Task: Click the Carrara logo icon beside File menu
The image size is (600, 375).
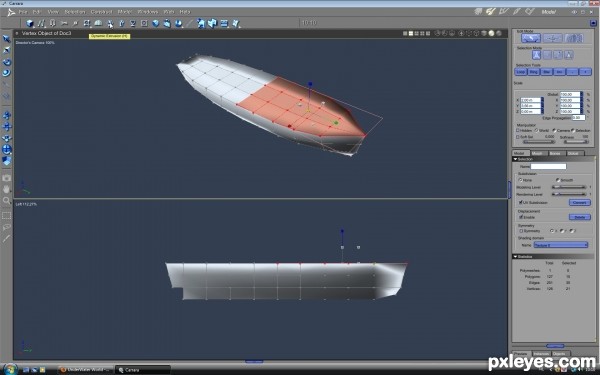Action: [x=11, y=12]
